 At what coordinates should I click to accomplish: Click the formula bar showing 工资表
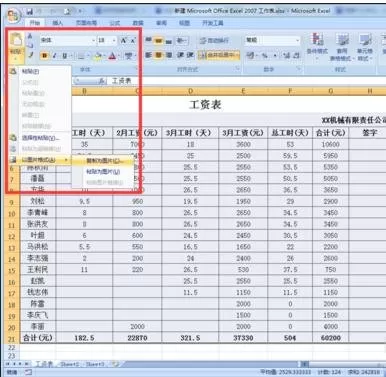click(247, 81)
